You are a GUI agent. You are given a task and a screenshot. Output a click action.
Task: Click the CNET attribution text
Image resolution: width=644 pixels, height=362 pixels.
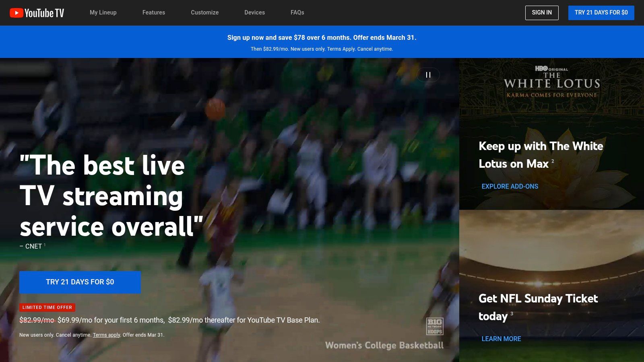[x=32, y=246]
